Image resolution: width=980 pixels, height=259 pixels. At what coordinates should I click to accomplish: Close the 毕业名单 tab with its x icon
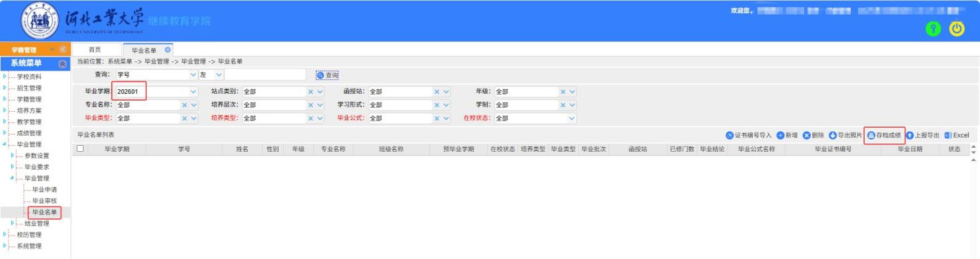168,50
